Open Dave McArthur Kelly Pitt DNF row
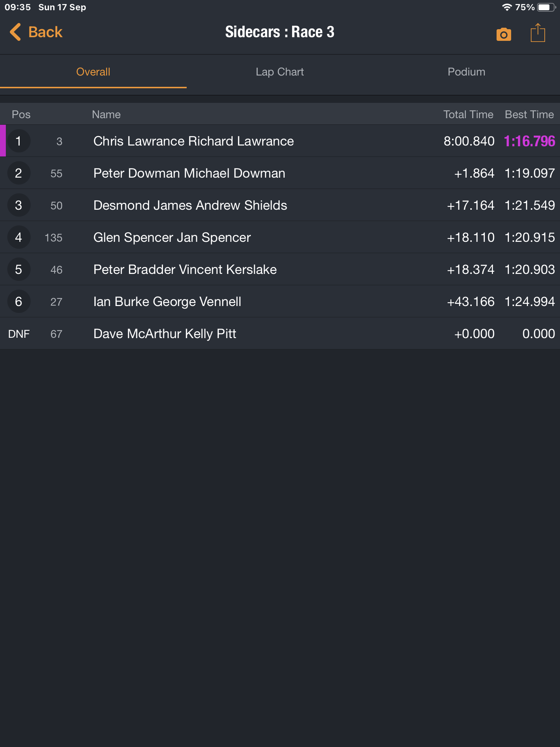Screen dimensions: 560x747 click(164, 334)
